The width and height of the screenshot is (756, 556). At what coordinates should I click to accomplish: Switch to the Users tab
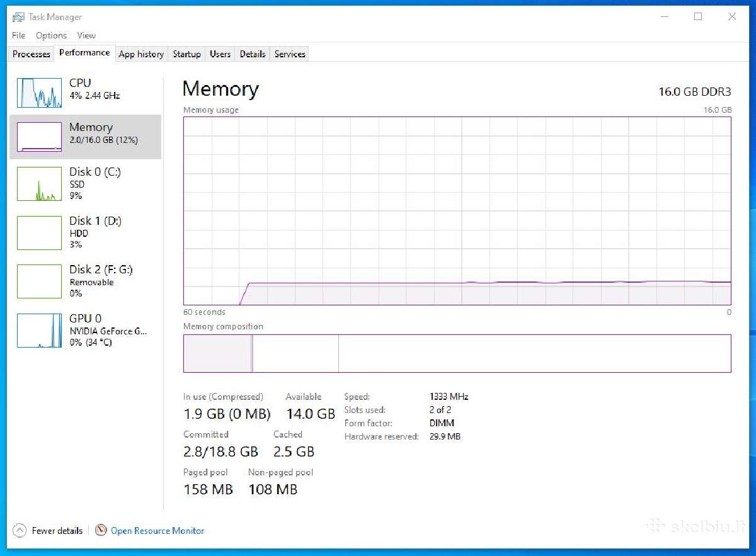tap(220, 54)
